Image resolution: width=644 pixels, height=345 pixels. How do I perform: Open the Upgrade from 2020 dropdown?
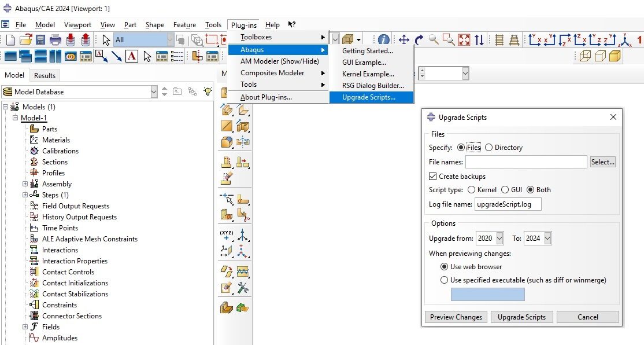(x=498, y=238)
